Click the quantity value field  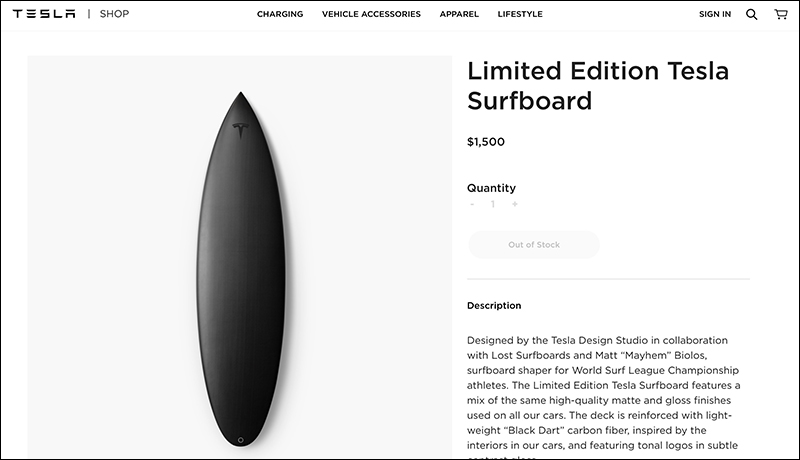[x=493, y=204]
